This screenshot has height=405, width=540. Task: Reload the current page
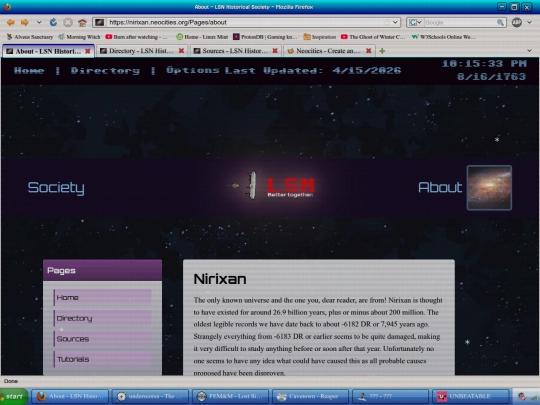(x=53, y=22)
